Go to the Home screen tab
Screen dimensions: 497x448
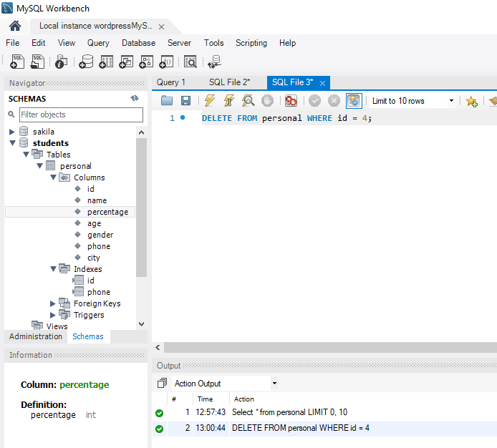point(15,26)
